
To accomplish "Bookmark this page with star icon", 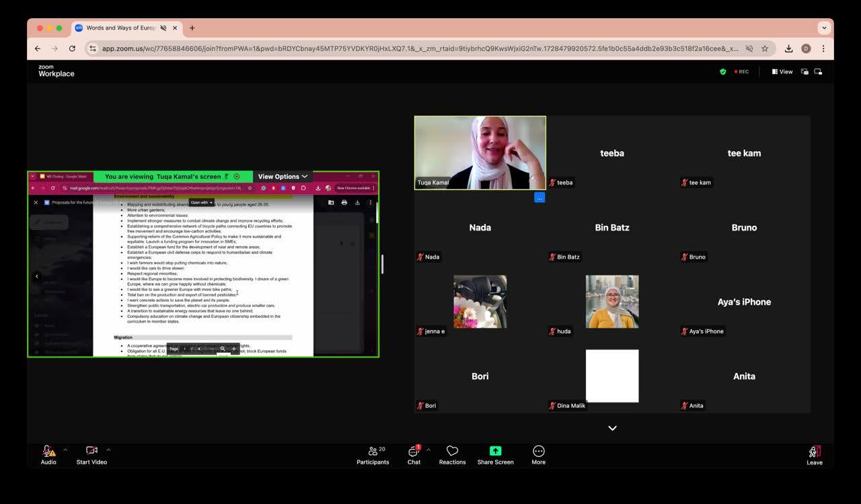I will (765, 48).
